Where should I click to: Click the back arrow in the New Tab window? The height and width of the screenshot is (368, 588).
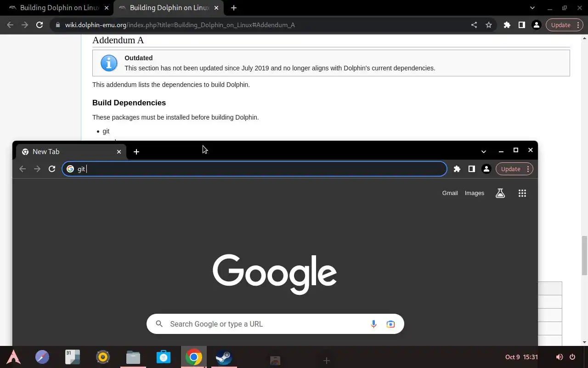click(x=23, y=169)
